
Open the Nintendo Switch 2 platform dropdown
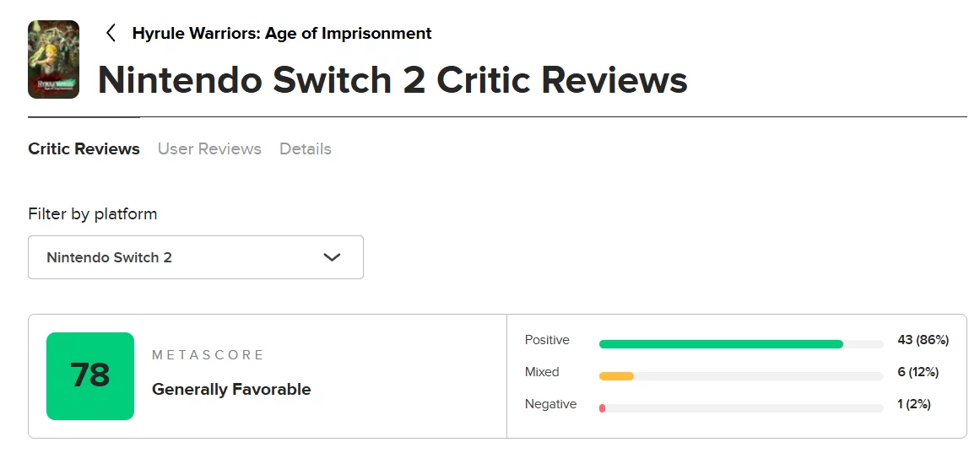pos(195,257)
